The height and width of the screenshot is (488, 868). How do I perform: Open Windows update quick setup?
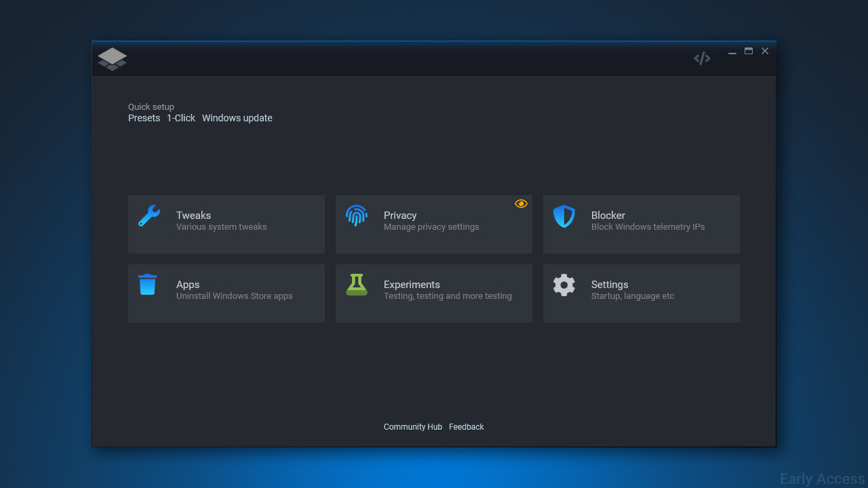tap(237, 118)
